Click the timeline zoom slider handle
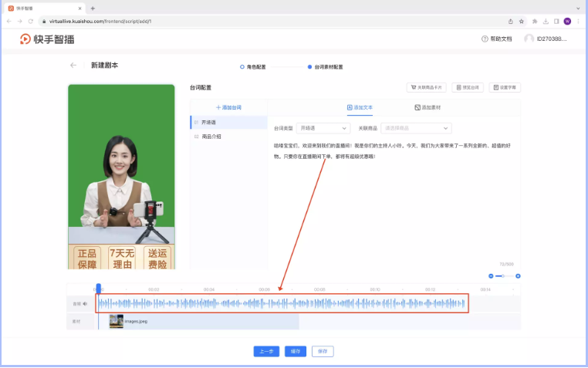Viewport: 588px width, 368px height. click(x=503, y=276)
